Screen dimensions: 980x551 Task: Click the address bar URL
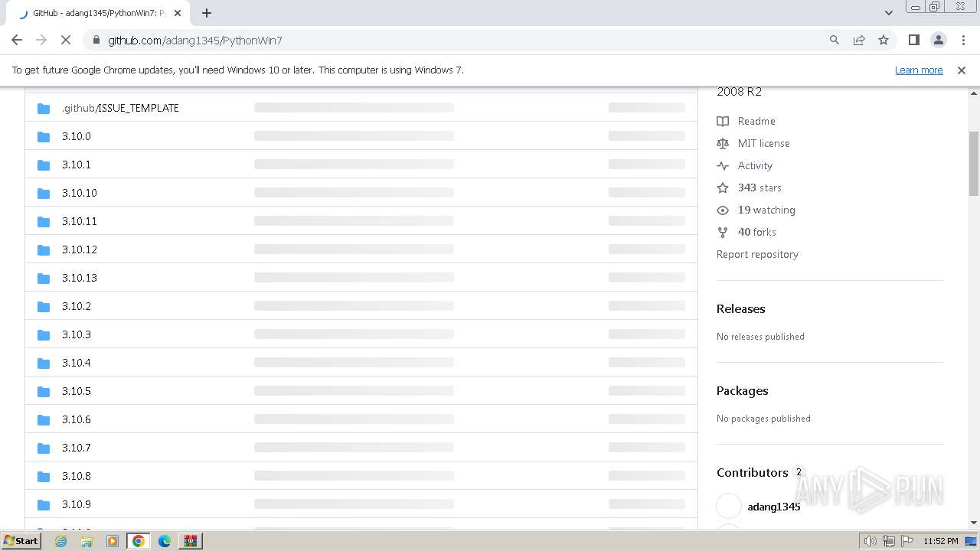click(195, 41)
